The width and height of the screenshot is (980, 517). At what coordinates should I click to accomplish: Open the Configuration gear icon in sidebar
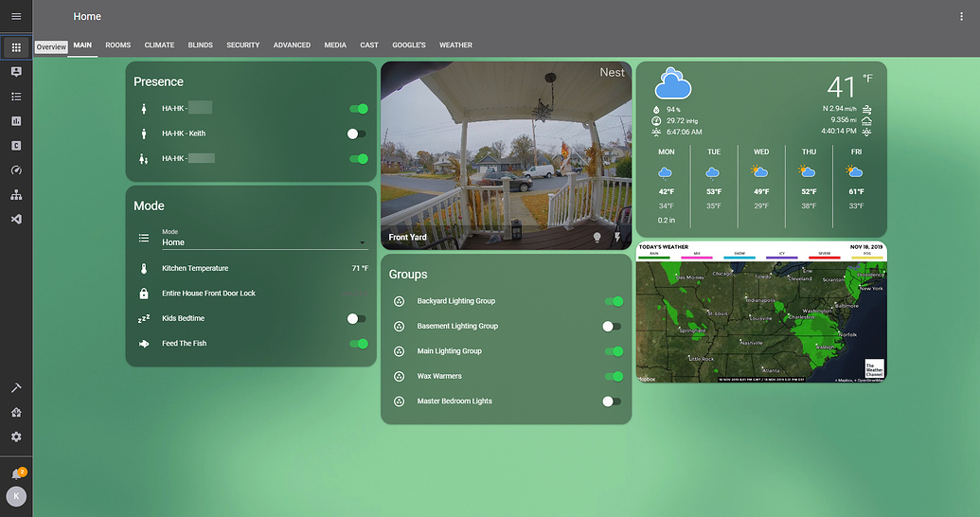[16, 437]
